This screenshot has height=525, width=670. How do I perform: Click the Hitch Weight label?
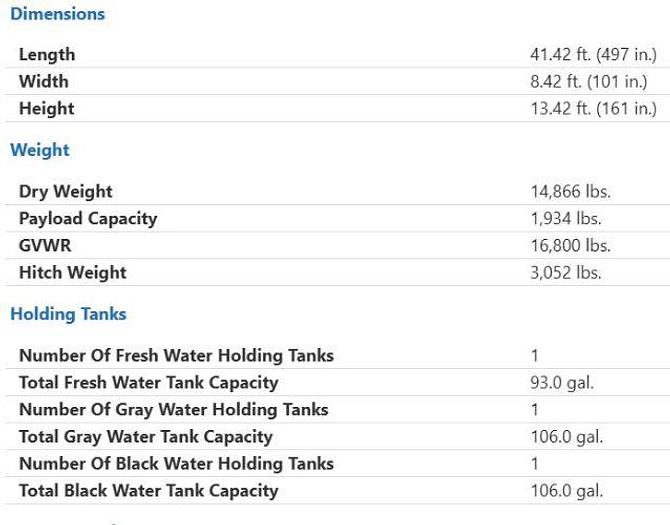[73, 273]
